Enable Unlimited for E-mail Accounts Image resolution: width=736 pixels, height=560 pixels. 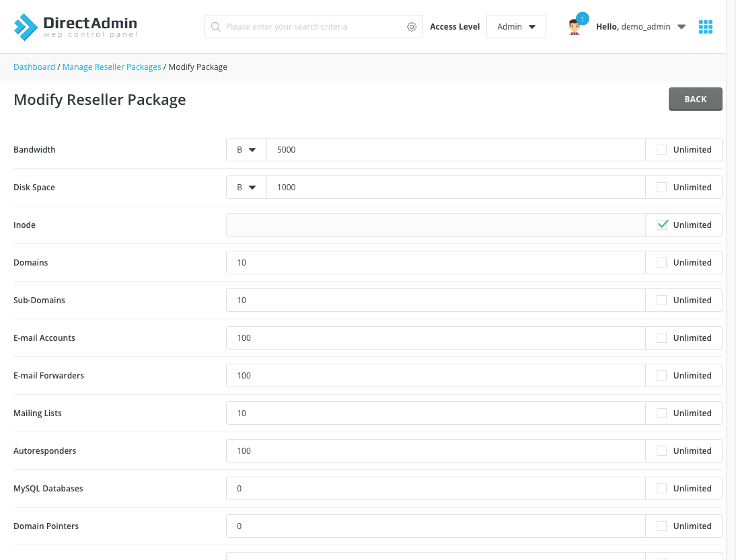tap(661, 337)
